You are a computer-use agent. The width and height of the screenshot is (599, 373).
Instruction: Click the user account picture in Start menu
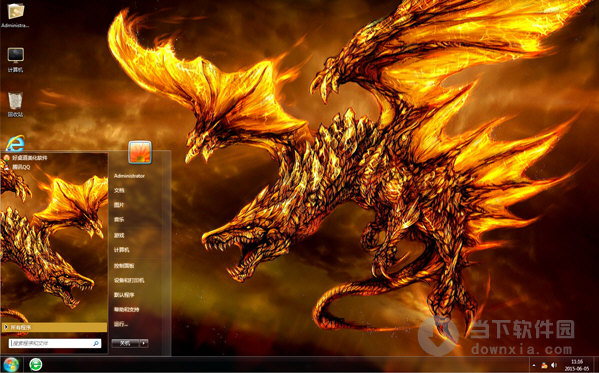(140, 152)
